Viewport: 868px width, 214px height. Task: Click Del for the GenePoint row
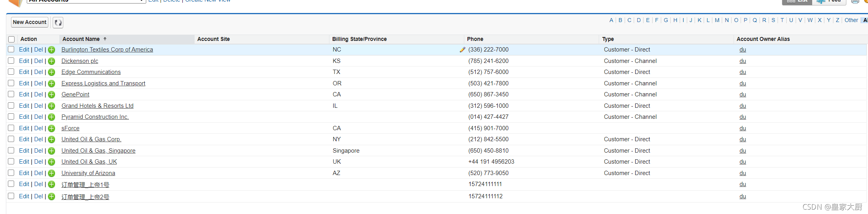pos(39,94)
